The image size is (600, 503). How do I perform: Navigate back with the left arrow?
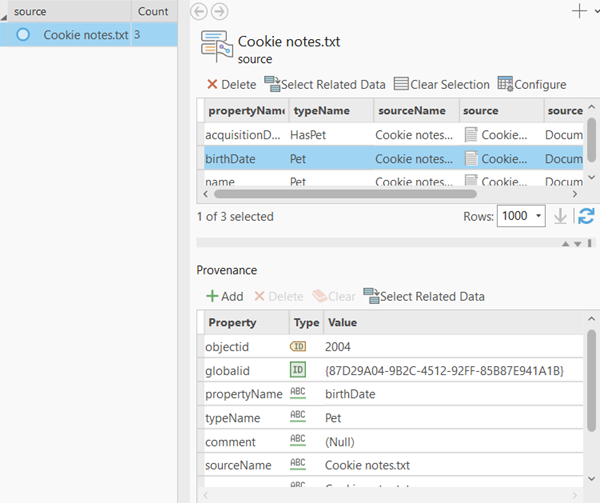point(198,11)
